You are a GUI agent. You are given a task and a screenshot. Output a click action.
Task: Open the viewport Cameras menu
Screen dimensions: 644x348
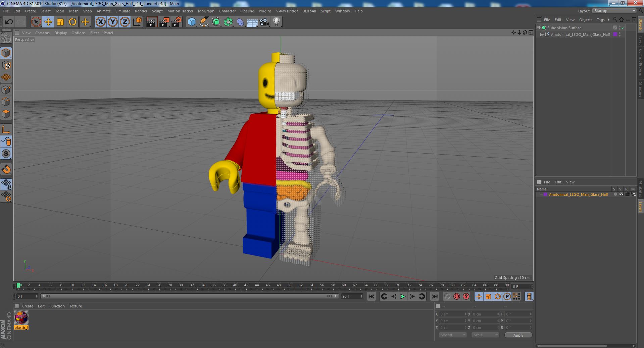coord(42,33)
